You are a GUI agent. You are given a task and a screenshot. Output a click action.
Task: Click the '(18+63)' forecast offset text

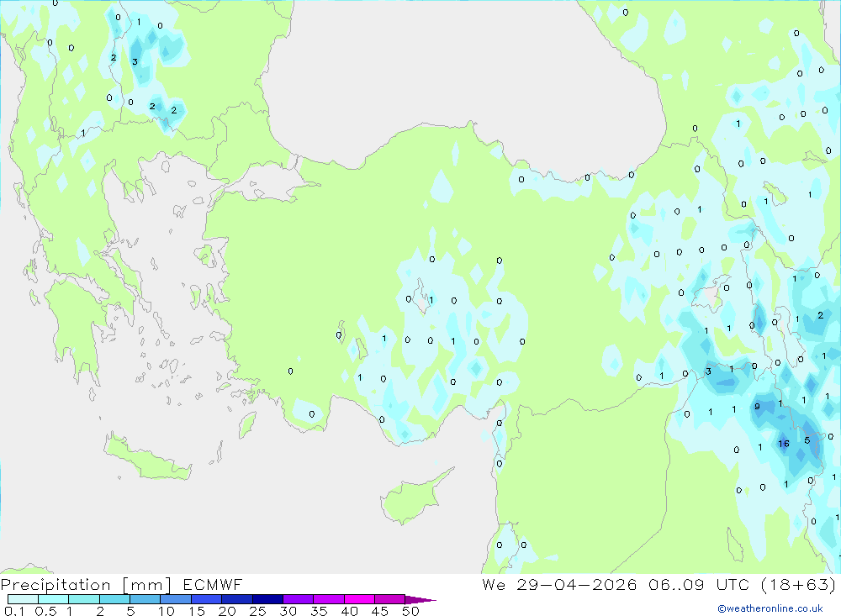[799, 584]
